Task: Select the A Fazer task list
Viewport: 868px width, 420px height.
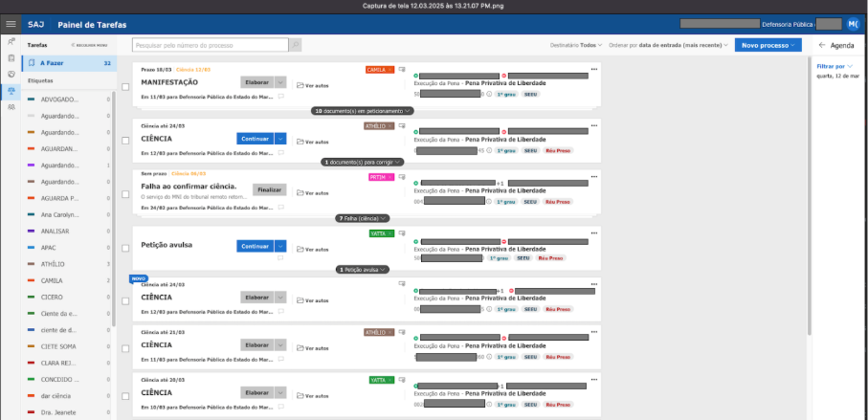Action: coord(67,63)
